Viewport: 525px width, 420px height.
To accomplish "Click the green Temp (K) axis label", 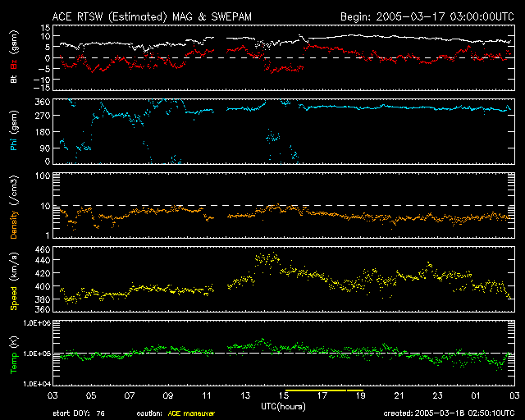I will [x=14, y=353].
